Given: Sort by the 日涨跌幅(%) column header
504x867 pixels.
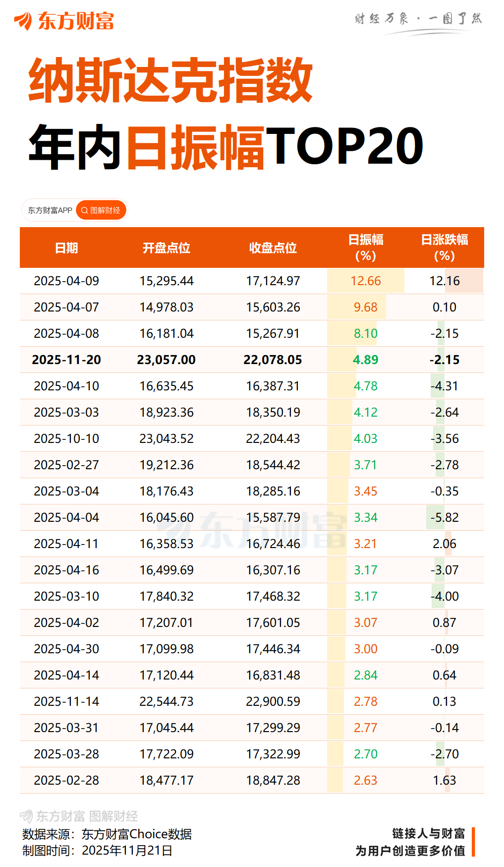Looking at the screenshot, I should 444,248.
